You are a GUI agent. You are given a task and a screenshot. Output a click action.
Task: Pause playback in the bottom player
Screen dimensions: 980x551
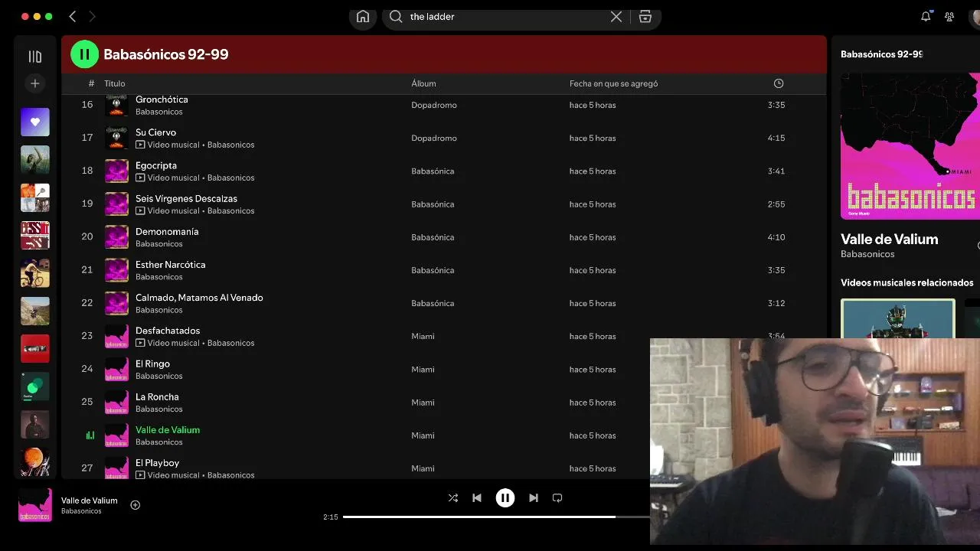click(505, 498)
